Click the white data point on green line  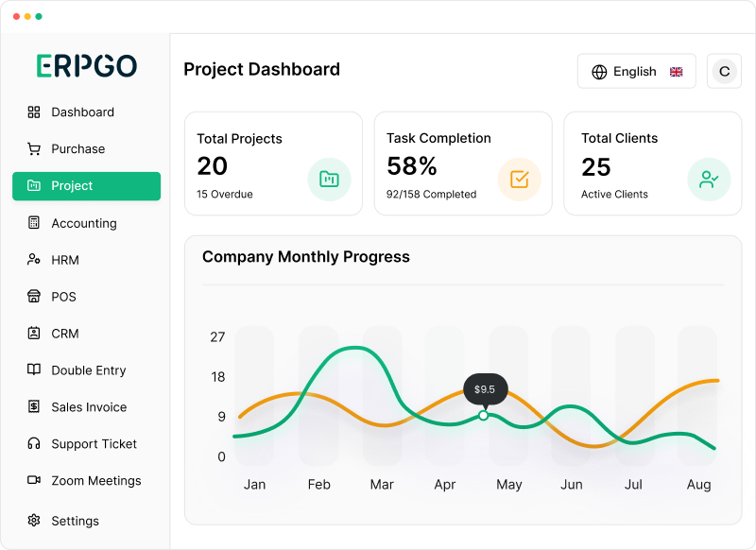click(484, 415)
